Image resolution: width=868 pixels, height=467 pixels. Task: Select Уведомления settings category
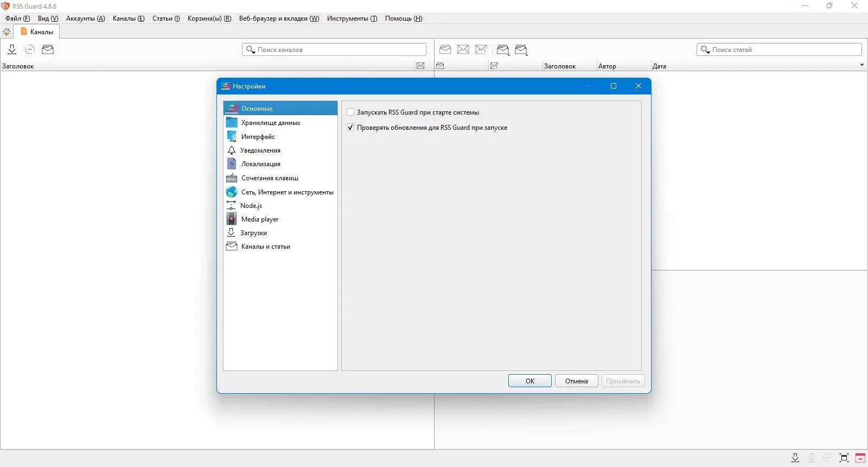(280, 150)
